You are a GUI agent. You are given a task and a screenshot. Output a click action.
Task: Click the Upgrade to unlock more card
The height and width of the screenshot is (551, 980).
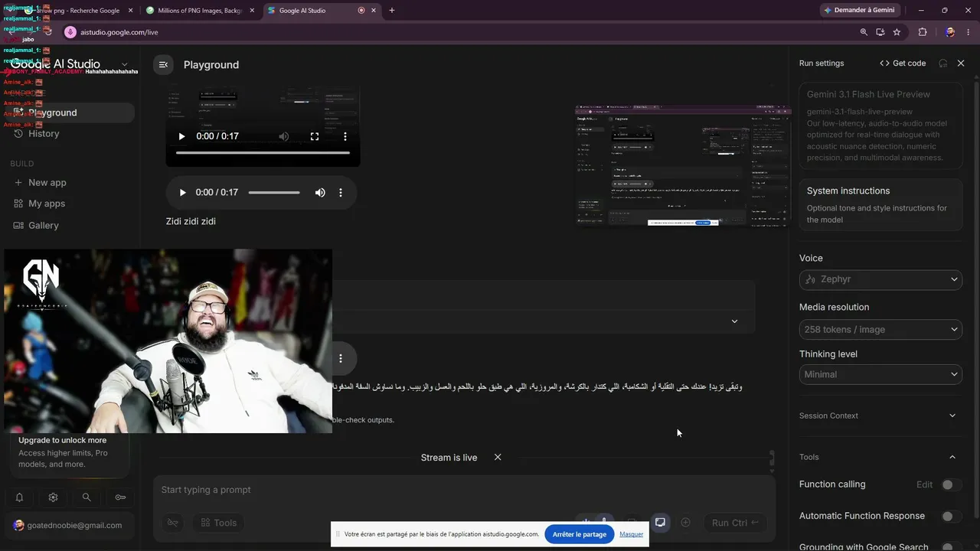point(69,452)
